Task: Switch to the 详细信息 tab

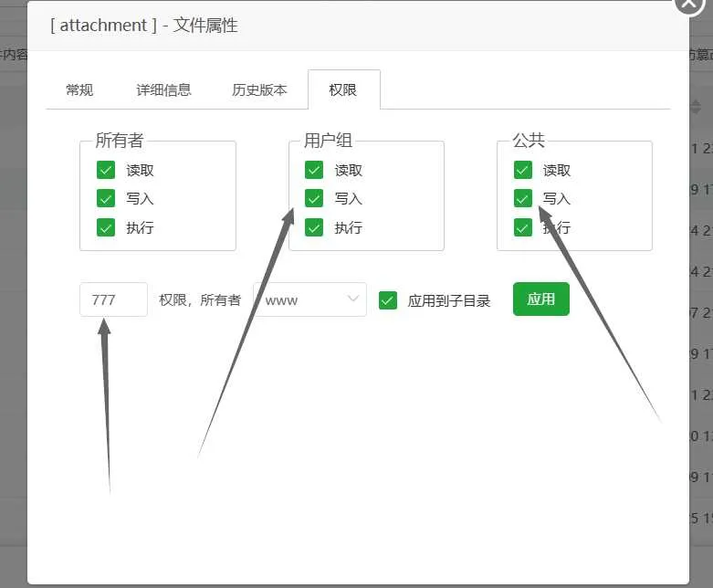Action: [x=163, y=89]
